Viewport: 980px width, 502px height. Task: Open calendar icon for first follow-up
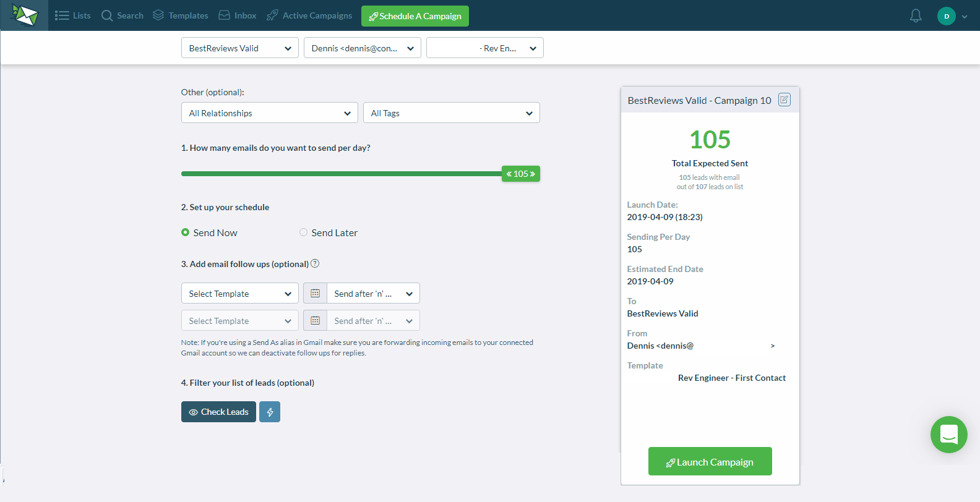(315, 293)
